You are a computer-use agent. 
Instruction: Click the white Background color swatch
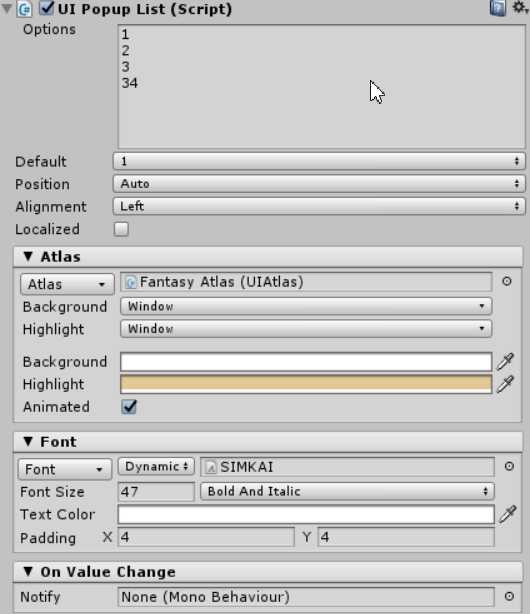coord(306,362)
